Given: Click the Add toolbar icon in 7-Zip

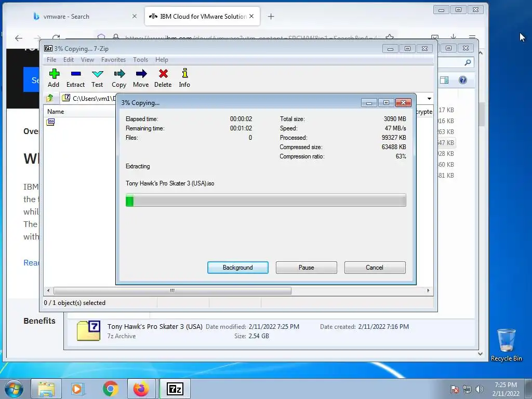Looking at the screenshot, I should pos(54,78).
